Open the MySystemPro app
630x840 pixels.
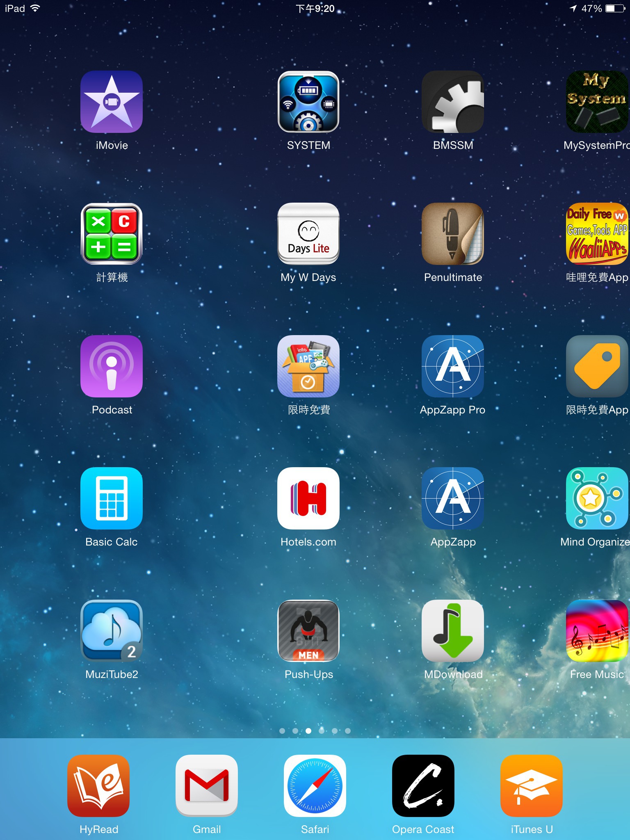pyautogui.click(x=597, y=102)
